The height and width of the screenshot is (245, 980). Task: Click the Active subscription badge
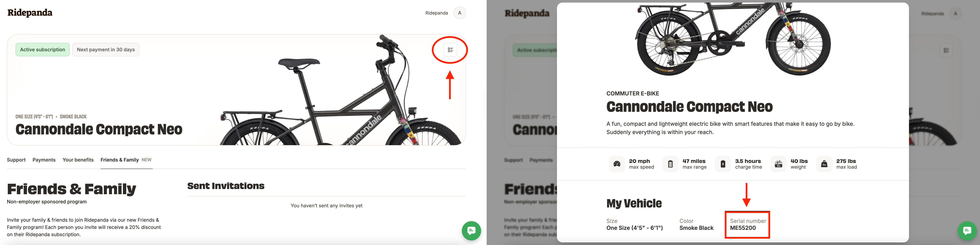click(43, 50)
